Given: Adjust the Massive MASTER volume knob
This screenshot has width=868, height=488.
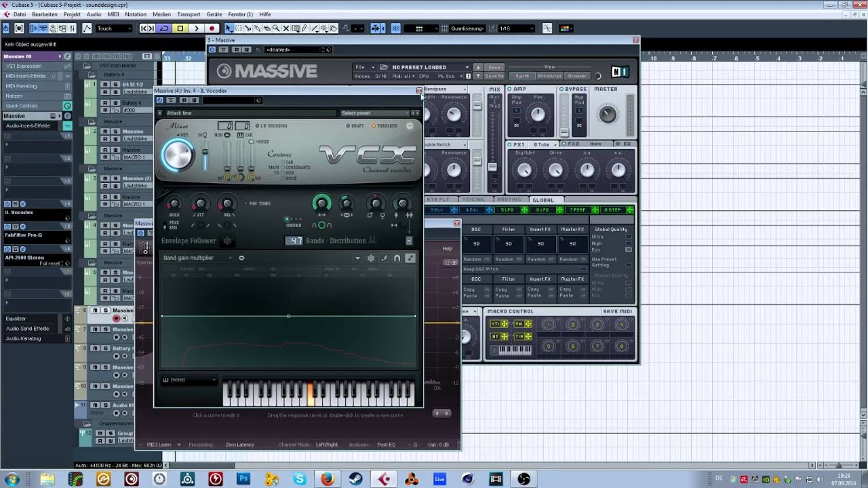Looking at the screenshot, I should pos(608,114).
